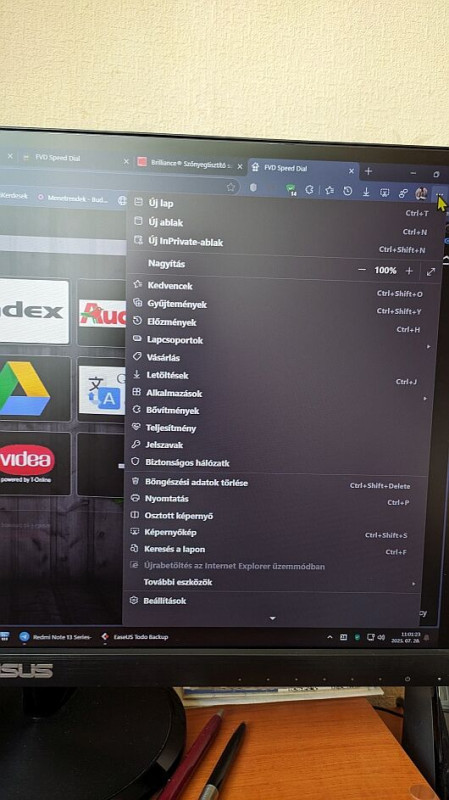Click the screen capture icon in toolbar
The height and width of the screenshot is (800, 449).
pos(384,192)
